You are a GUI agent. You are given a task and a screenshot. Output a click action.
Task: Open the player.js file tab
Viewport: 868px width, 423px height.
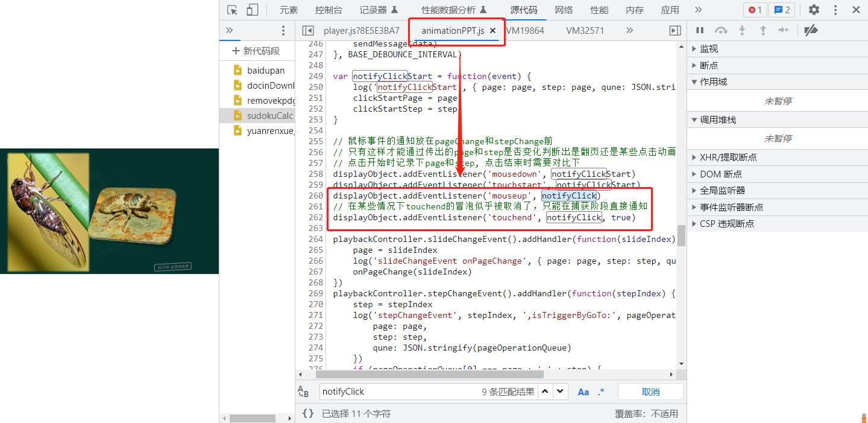(361, 30)
